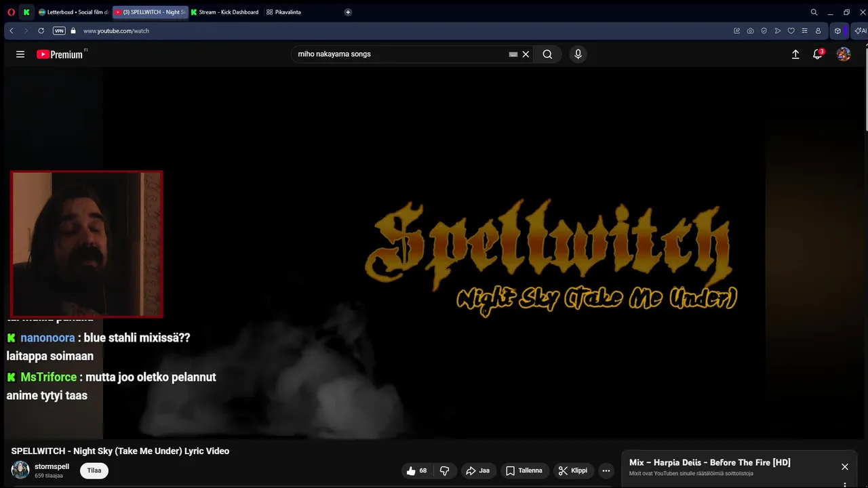Click the Mix – Harpia Deiis playlist title
868x488 pixels.
tap(710, 462)
